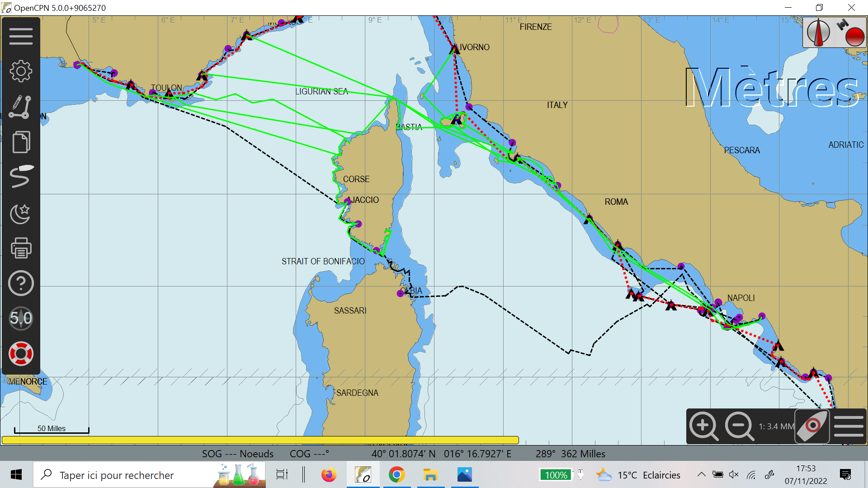Toggle the vessel track recording icon
This screenshot has height=488, width=868.
(x=21, y=177)
